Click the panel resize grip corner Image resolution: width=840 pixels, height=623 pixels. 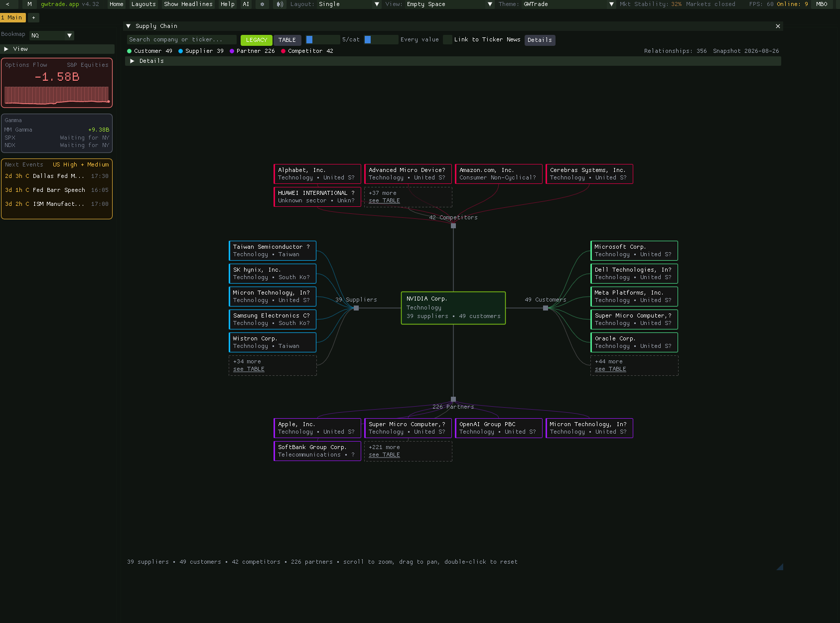780,567
